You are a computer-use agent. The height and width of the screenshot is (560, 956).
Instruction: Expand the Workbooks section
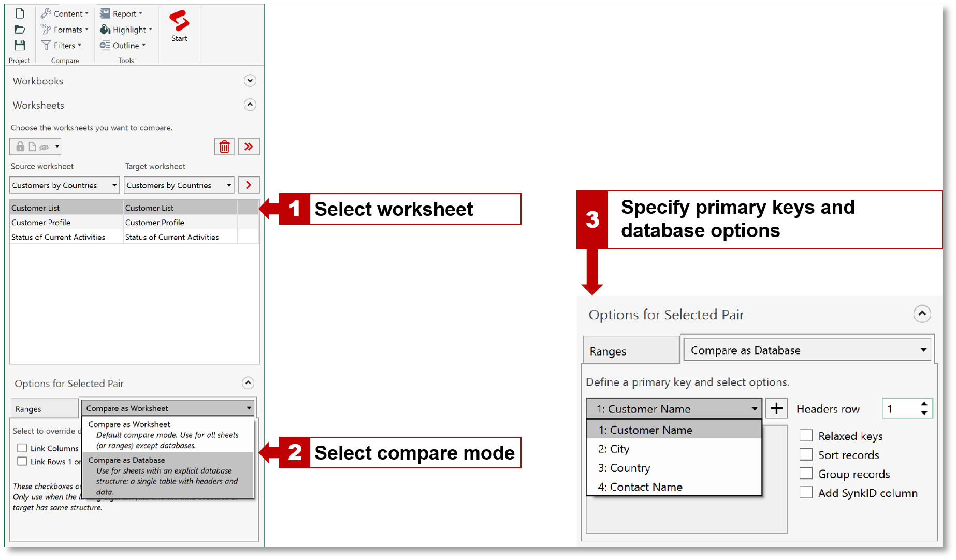click(250, 81)
